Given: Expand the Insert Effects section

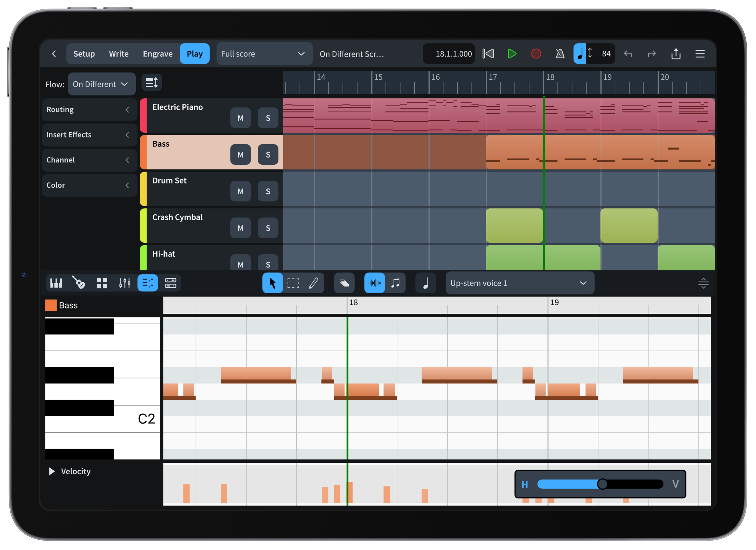Looking at the screenshot, I should (89, 135).
